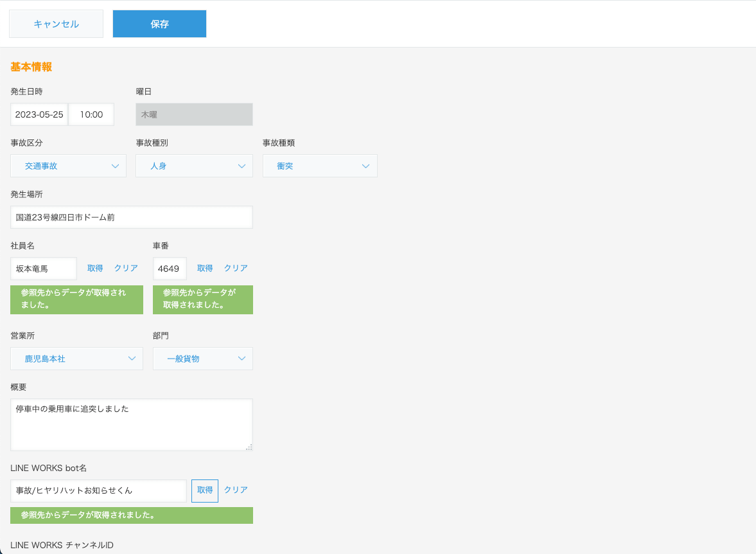Image resolution: width=756 pixels, height=554 pixels.
Task: Click the 車番 field showing 4649
Action: pyautogui.click(x=170, y=269)
